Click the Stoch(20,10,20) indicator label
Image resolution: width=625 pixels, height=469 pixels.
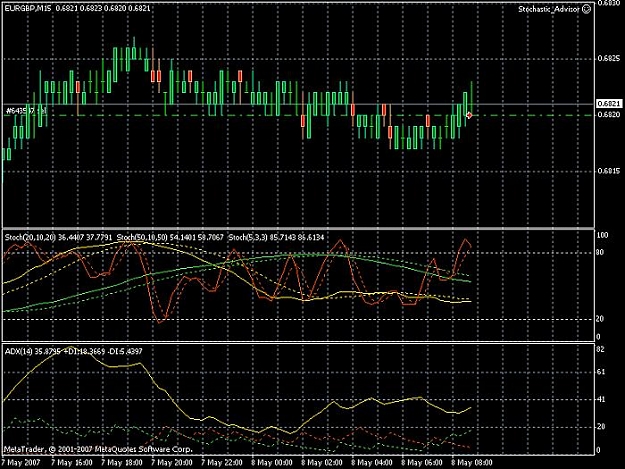click(x=31, y=237)
